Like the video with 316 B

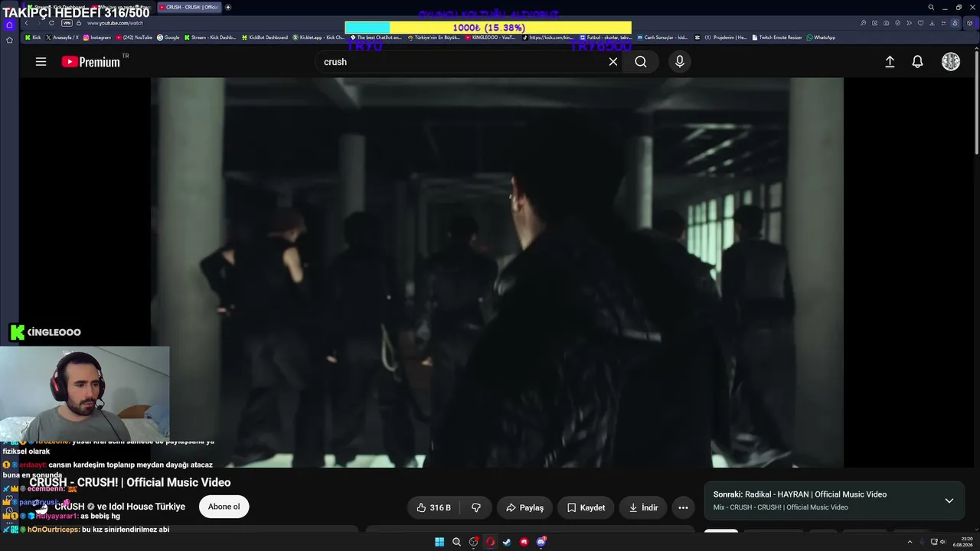click(434, 507)
